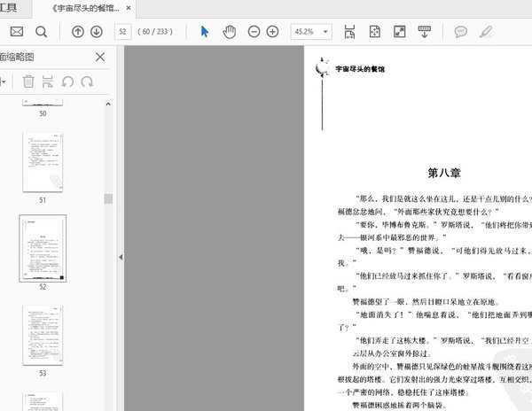Click the (60 / 233) page count text
532x411 pixels.
pos(155,32)
